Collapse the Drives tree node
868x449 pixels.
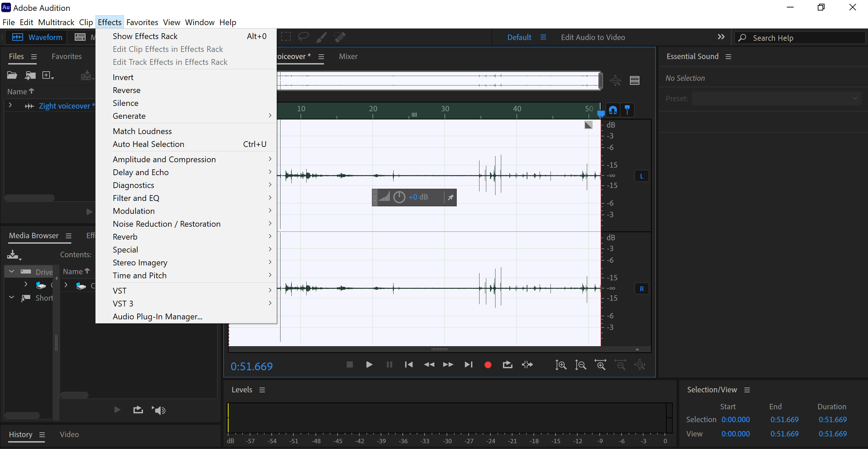tap(12, 272)
